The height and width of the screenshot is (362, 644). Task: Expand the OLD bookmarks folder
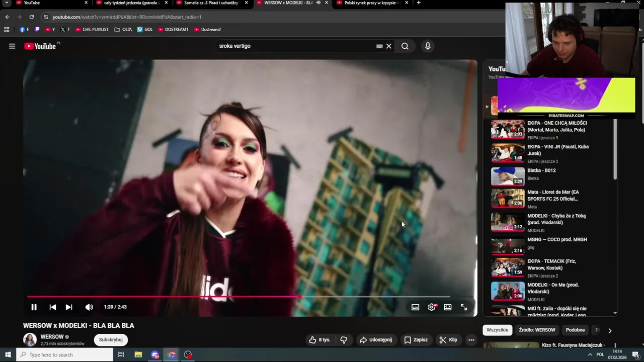tap(123, 30)
